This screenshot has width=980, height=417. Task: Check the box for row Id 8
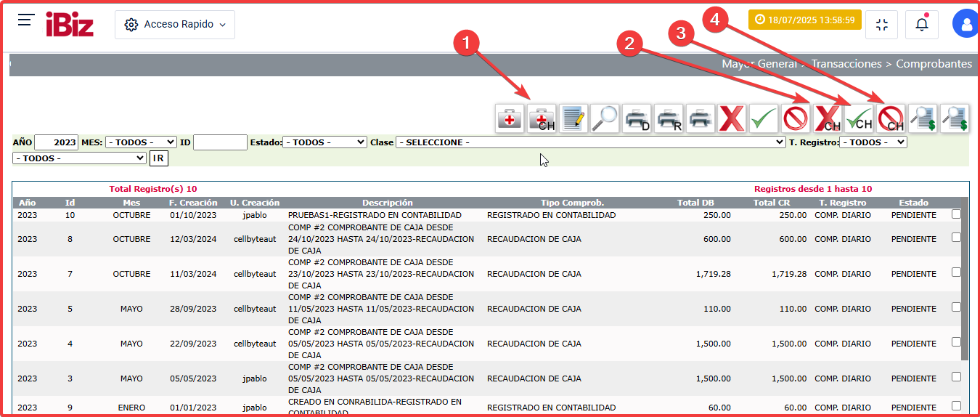956,238
